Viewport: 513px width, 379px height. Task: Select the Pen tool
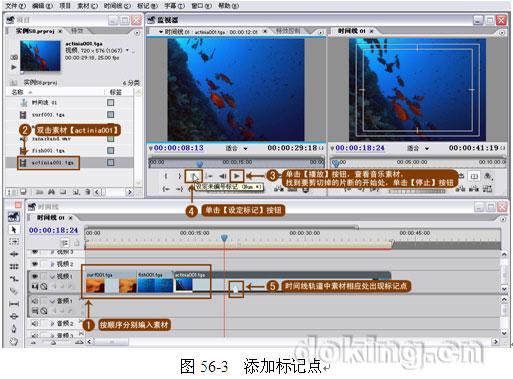pyautogui.click(x=14, y=329)
